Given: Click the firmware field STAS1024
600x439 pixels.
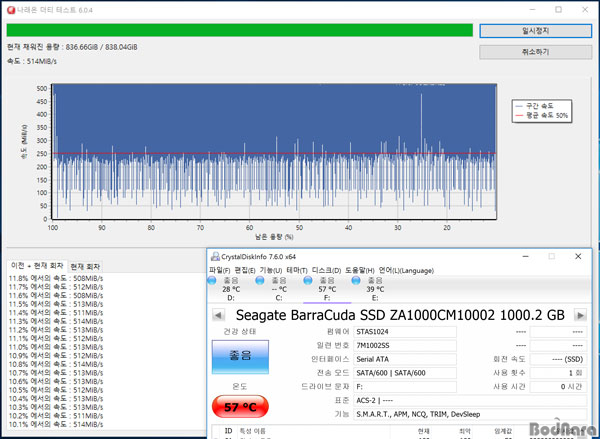Looking at the screenshot, I should [x=405, y=332].
